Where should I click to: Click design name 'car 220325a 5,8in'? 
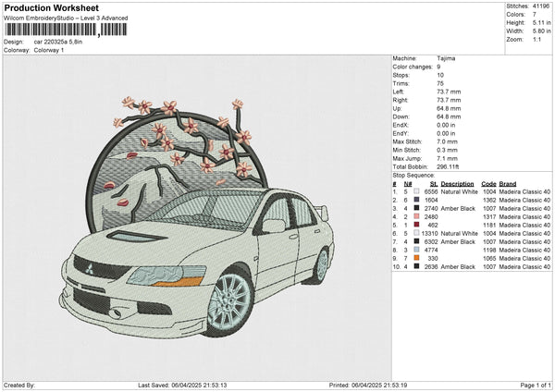tap(58, 42)
